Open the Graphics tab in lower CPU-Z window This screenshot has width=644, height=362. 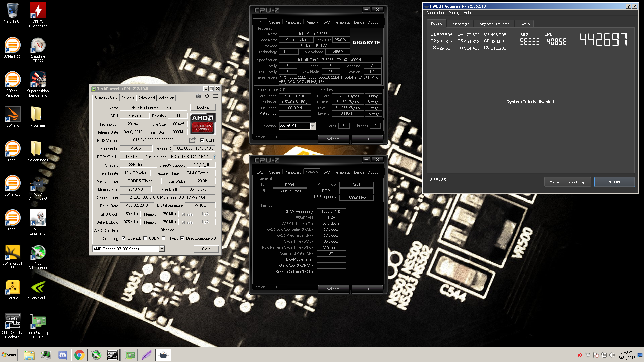pyautogui.click(x=343, y=172)
